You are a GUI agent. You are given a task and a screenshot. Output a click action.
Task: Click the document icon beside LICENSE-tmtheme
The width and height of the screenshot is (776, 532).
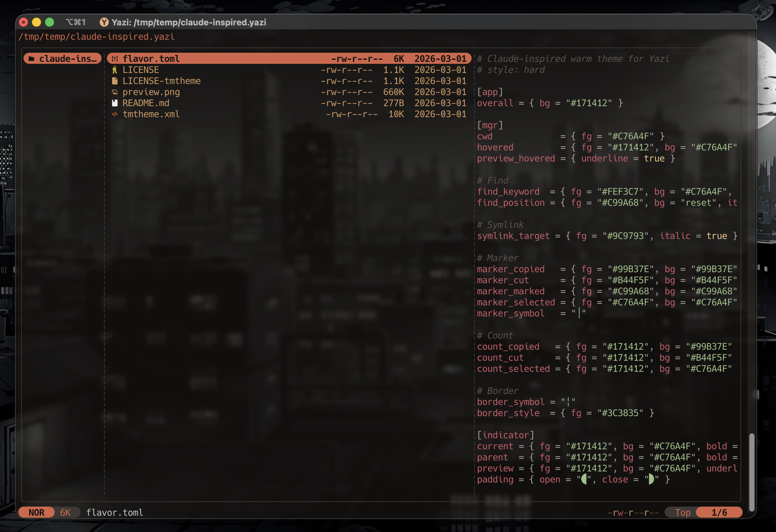click(115, 81)
